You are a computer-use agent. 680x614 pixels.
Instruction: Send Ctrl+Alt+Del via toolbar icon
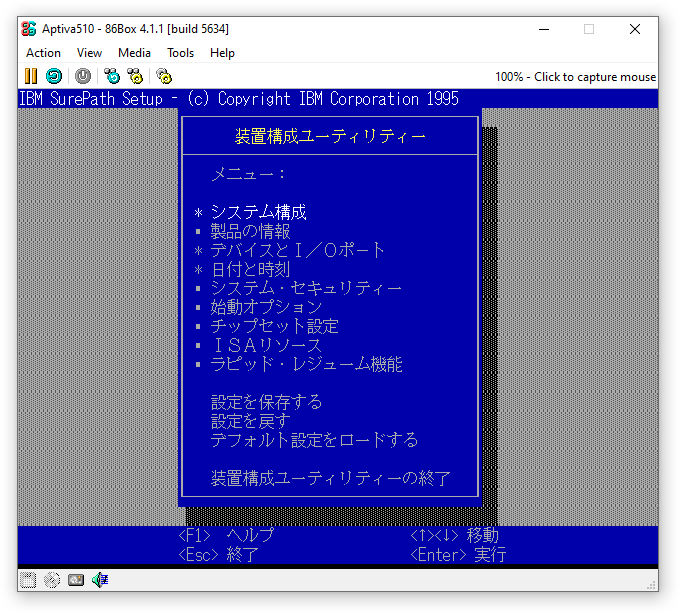click(x=112, y=76)
